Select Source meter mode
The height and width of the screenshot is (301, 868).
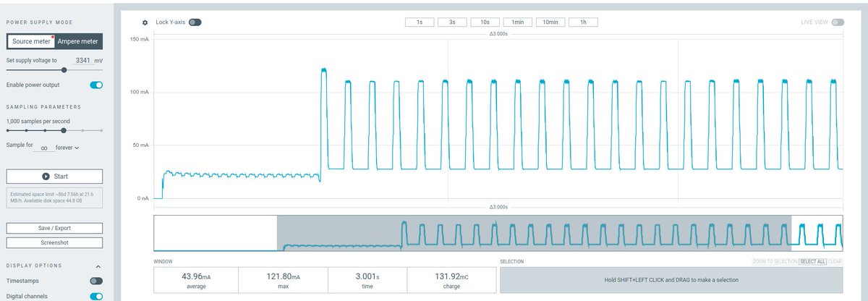tap(30, 41)
